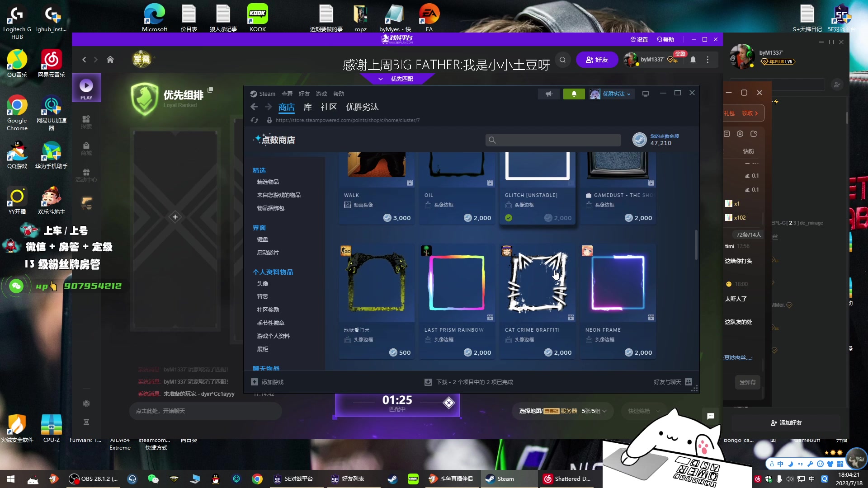This screenshot has width=868, height=488.
Task: Switch to the 社区 tab in Steam
Action: (x=329, y=107)
